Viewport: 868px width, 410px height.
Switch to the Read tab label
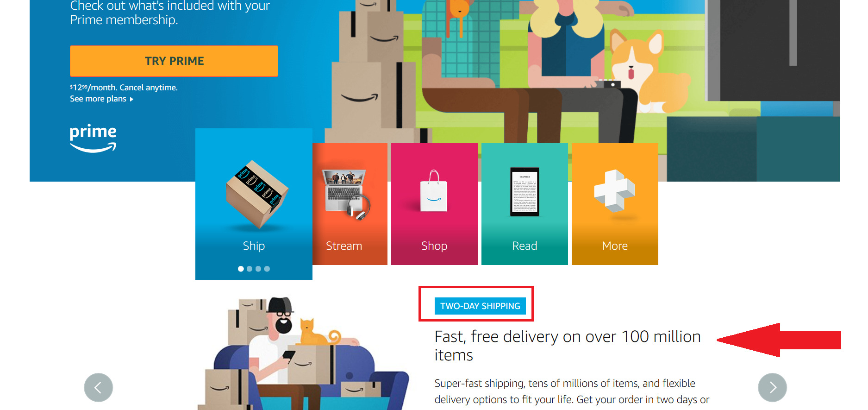point(525,246)
